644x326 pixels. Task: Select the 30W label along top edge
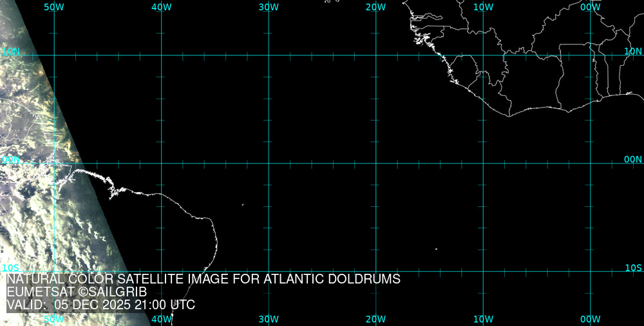tap(269, 7)
